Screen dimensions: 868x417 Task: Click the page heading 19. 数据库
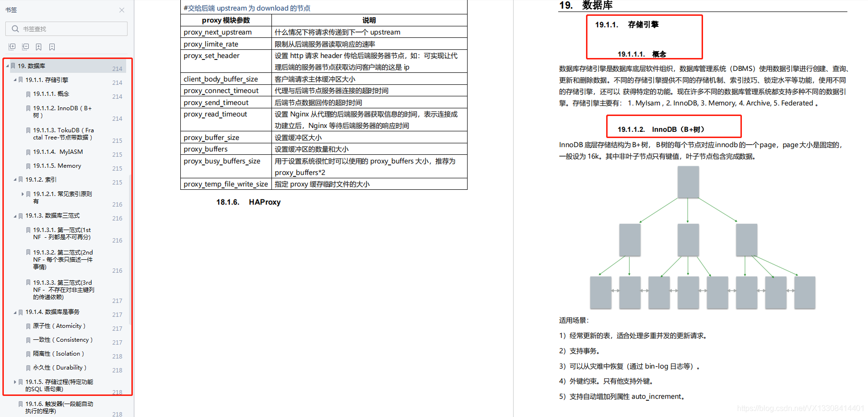click(586, 5)
